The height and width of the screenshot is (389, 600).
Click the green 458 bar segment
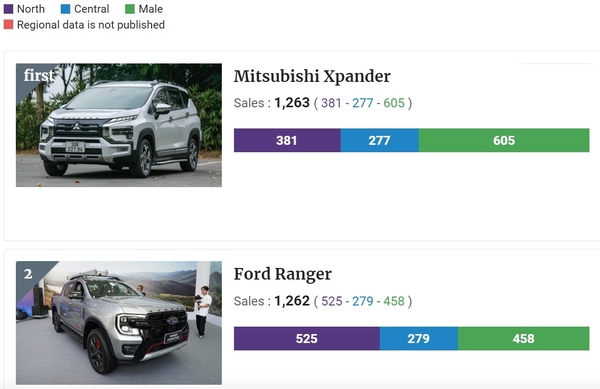pyautogui.click(x=523, y=339)
